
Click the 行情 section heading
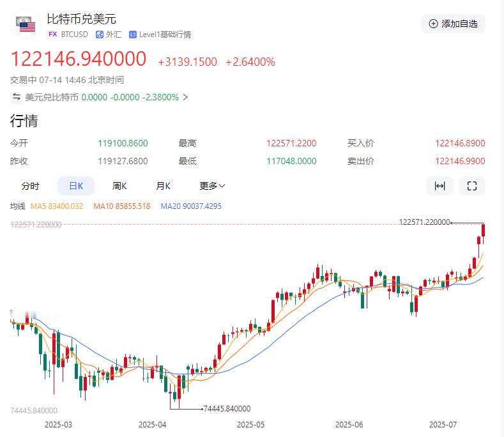(x=24, y=121)
